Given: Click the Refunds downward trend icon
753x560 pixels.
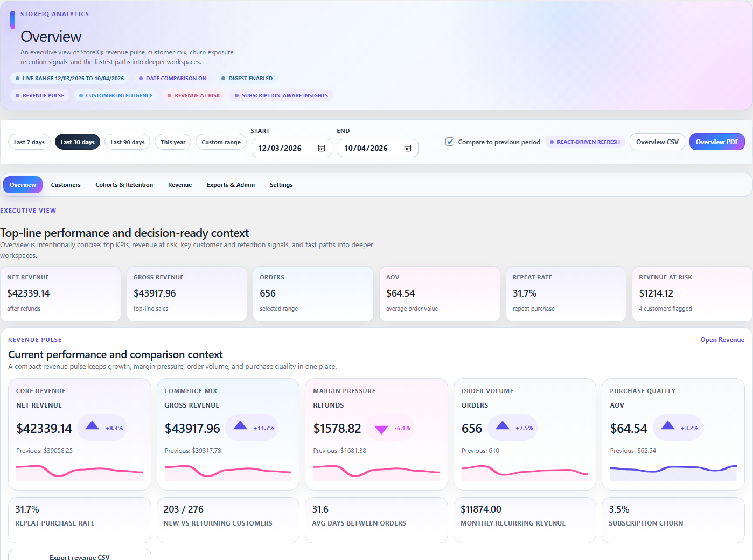Looking at the screenshot, I should click(x=381, y=429).
